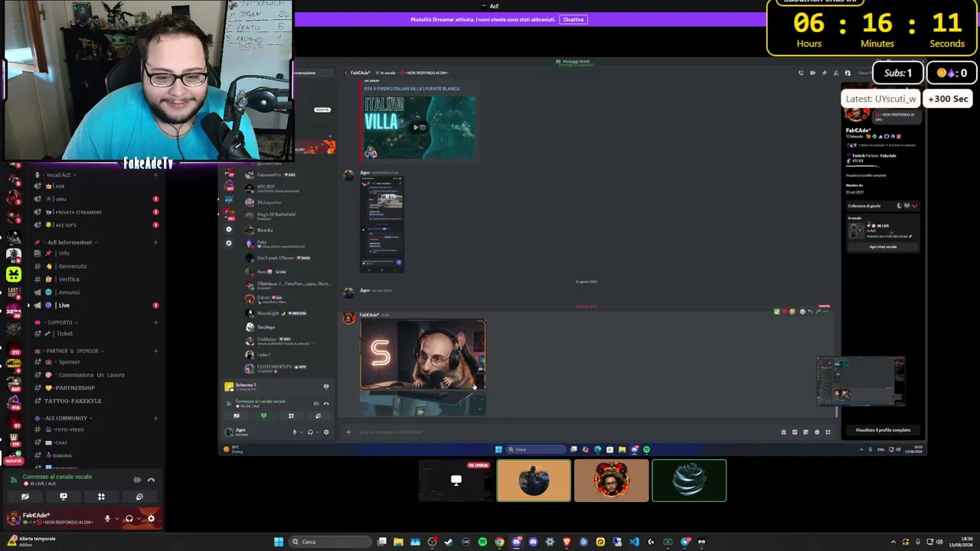The width and height of the screenshot is (980, 551).
Task: Toggle noise suppression in voice panel
Action: coord(137,480)
